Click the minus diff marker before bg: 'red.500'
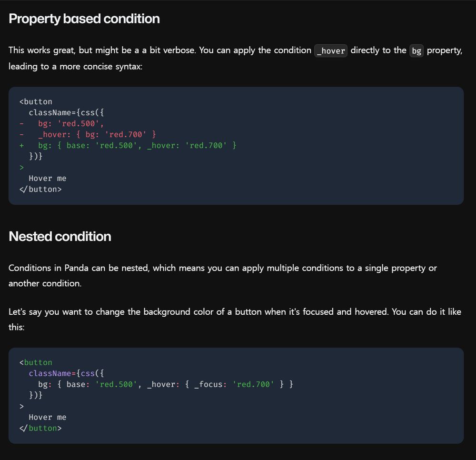476x460 pixels. [21, 124]
